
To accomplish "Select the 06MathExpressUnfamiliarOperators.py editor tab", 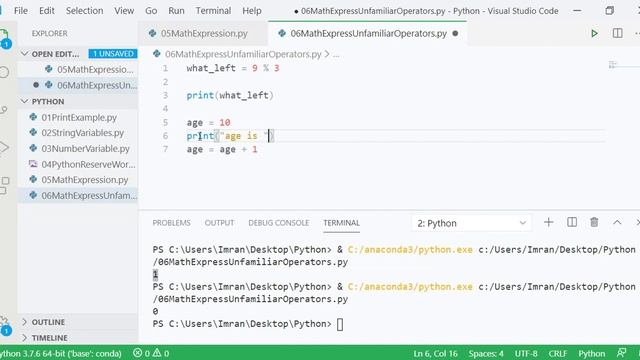I will click(368, 33).
